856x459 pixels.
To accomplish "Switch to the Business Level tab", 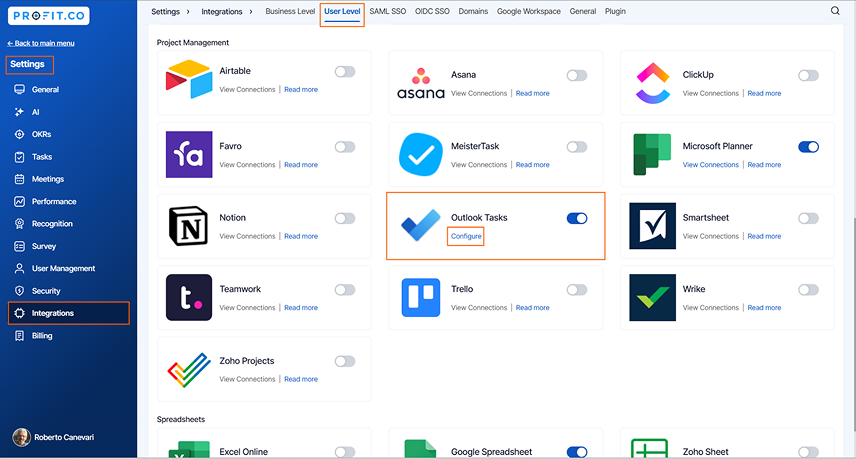I will pyautogui.click(x=290, y=11).
